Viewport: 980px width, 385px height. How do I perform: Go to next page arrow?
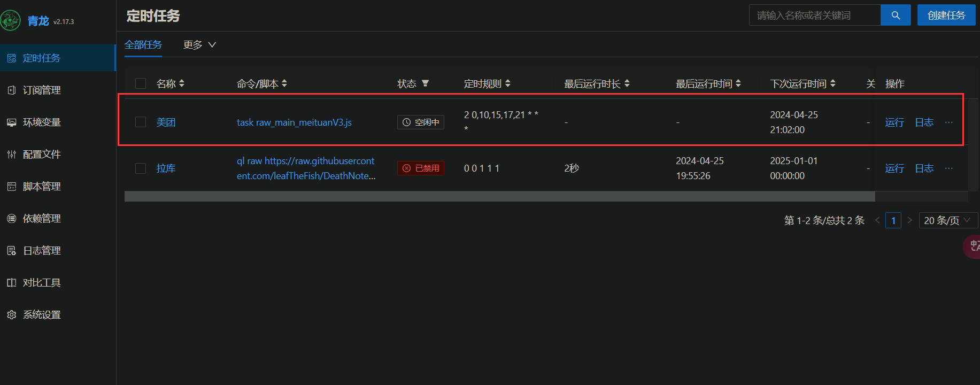tap(909, 220)
